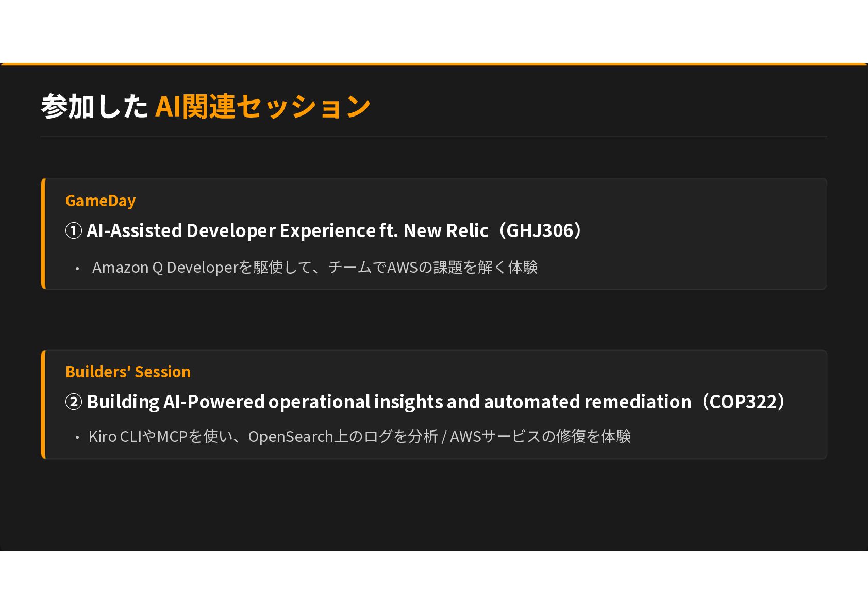The width and height of the screenshot is (868, 614).
Task: Click the circled number ② marker
Action: [74, 402]
